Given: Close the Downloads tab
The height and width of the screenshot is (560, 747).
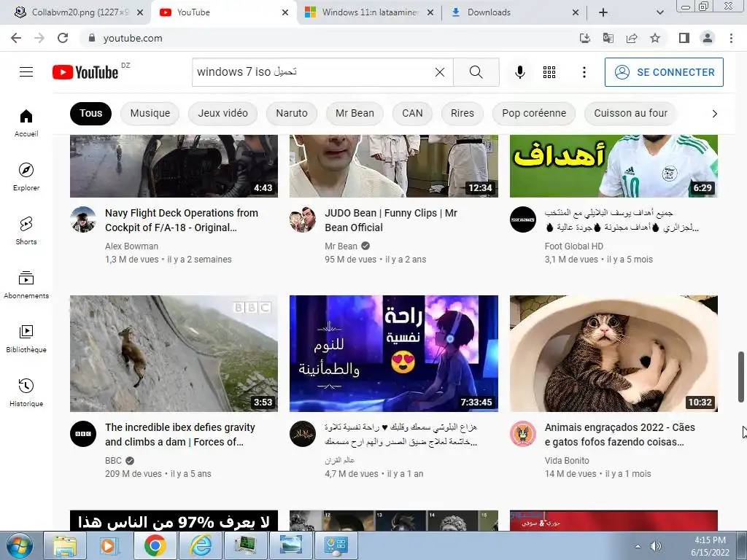Looking at the screenshot, I should click(576, 12).
